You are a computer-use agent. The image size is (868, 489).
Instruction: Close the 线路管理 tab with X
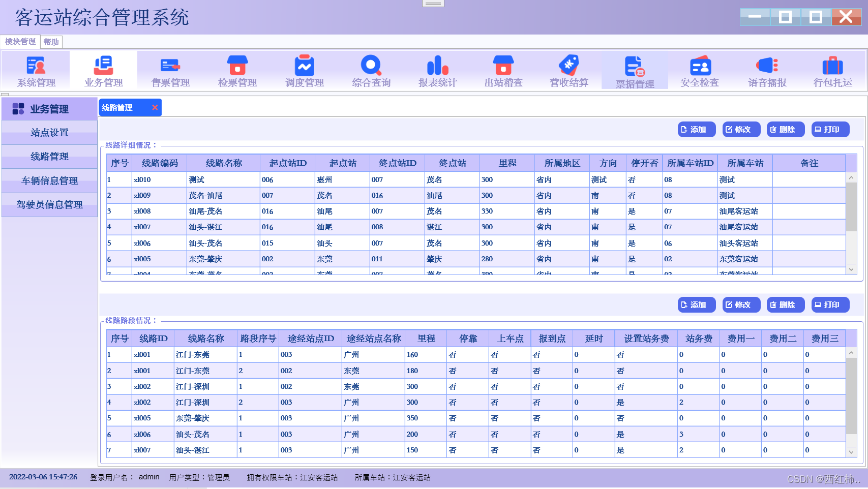(x=155, y=107)
